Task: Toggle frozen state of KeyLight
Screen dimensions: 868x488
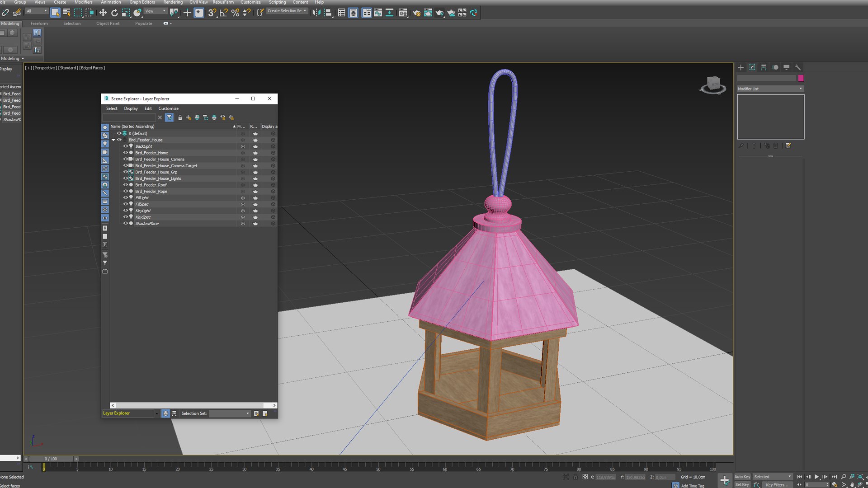Action: 243,211
